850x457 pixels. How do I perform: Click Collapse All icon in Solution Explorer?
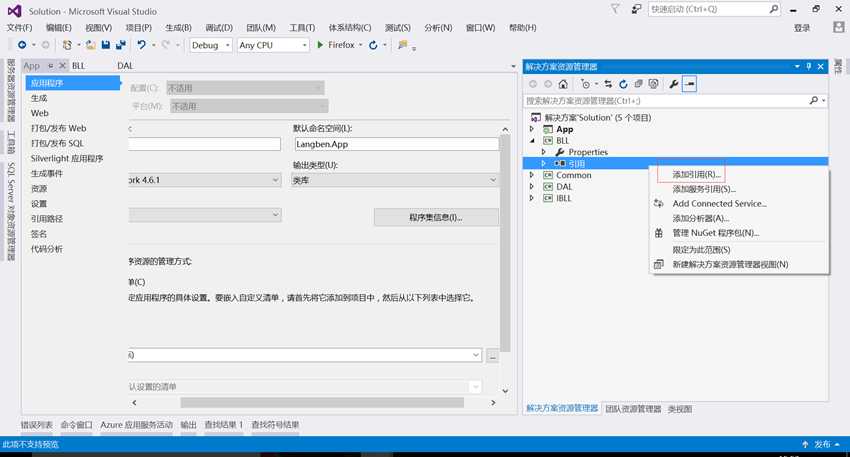click(x=639, y=84)
